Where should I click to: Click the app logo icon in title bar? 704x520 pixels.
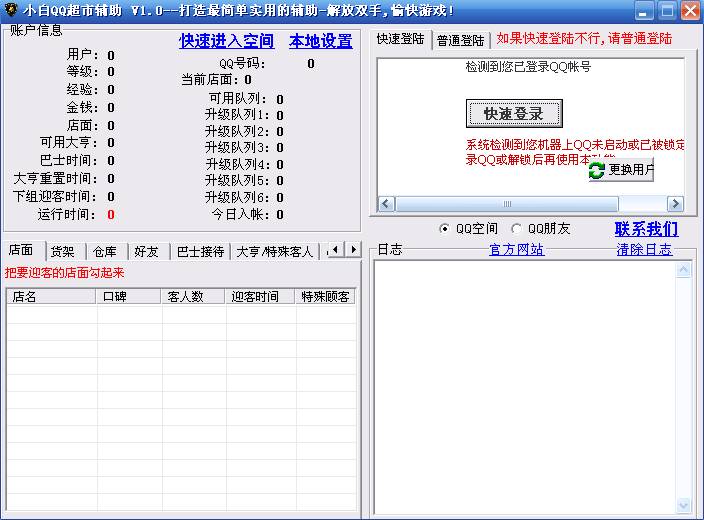pyautogui.click(x=10, y=9)
